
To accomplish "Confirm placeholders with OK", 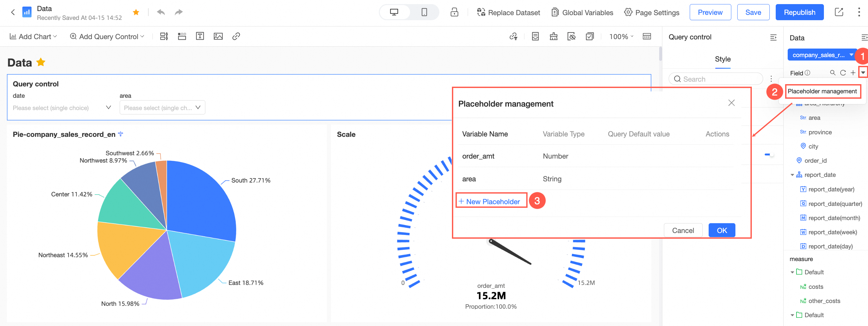I will coord(722,230).
